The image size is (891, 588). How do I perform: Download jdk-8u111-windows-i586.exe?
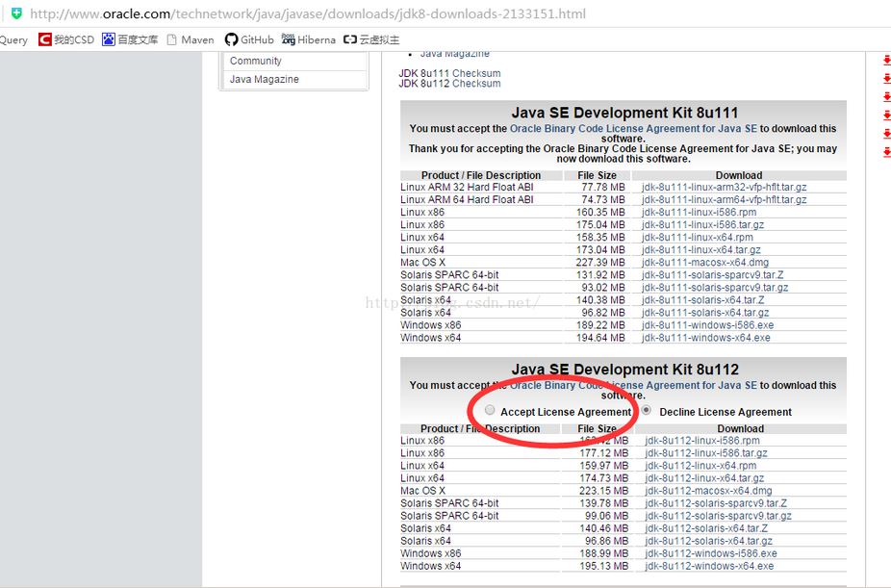707,325
